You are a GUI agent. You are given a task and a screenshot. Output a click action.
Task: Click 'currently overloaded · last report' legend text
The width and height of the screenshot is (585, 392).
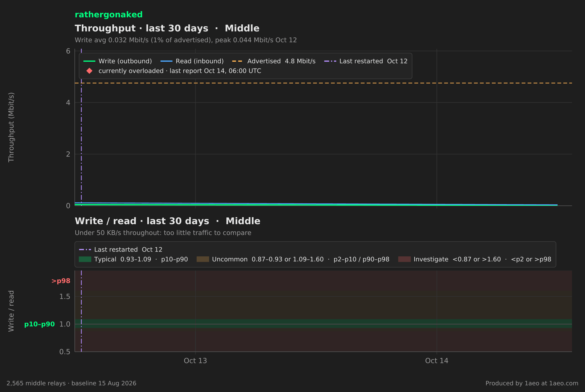[x=180, y=71]
